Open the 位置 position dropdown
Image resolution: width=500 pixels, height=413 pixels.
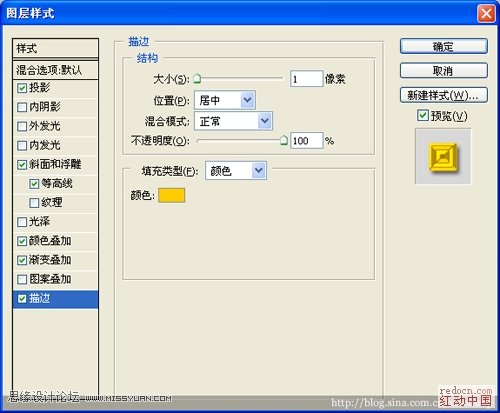(x=225, y=100)
